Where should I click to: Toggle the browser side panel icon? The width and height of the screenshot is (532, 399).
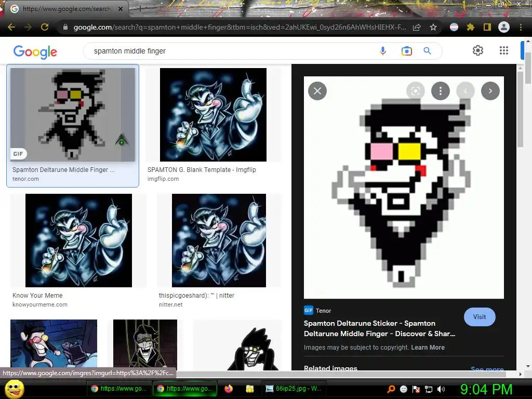point(487,27)
